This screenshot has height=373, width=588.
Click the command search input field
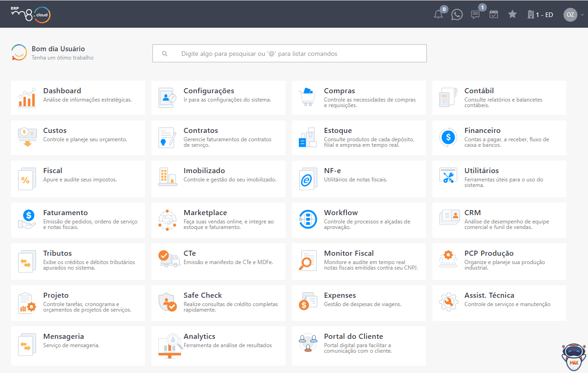click(290, 54)
